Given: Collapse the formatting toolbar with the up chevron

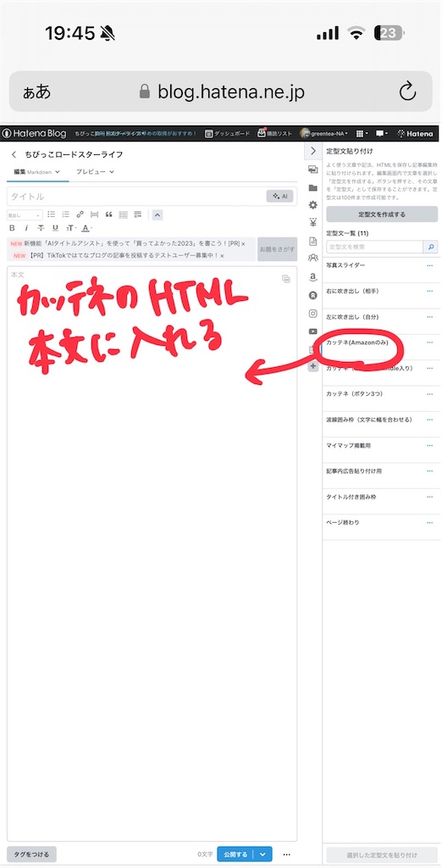Looking at the screenshot, I should click(157, 214).
